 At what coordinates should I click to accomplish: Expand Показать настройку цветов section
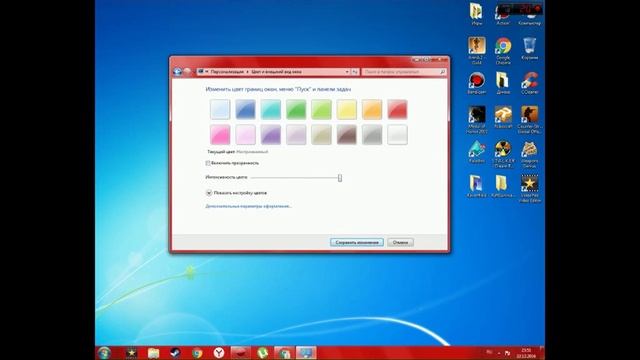click(209, 193)
